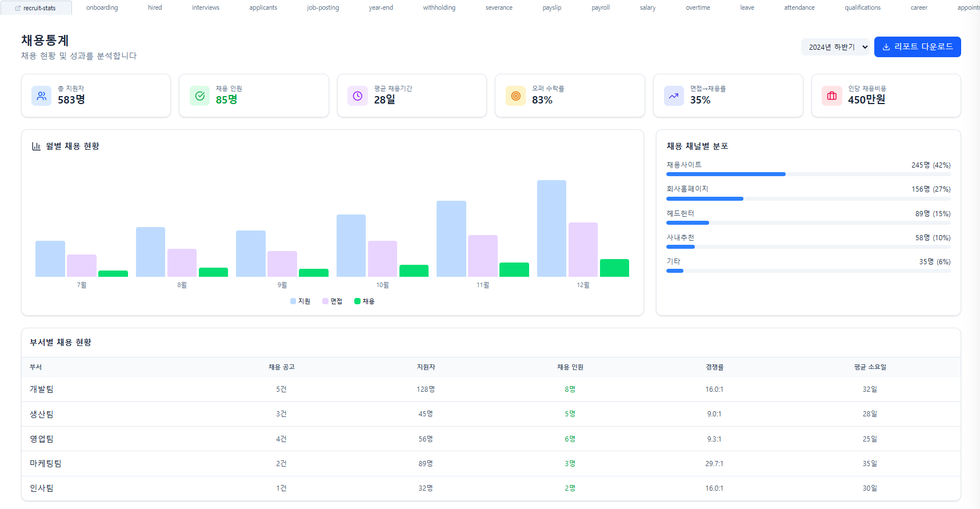Click the trending arrow conversion rate icon
Image resolution: width=980 pixels, height=509 pixels.
[674, 96]
